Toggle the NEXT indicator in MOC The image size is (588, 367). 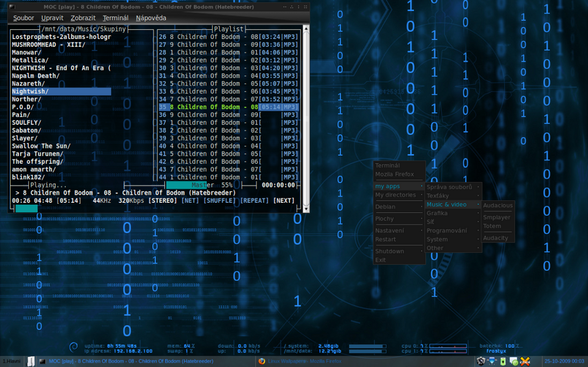point(284,201)
